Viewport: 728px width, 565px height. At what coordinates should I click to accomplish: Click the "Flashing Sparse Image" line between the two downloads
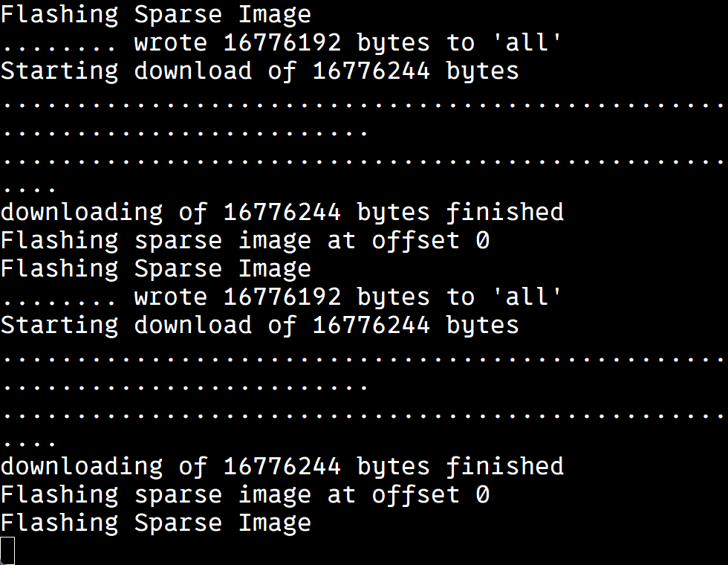point(155,268)
